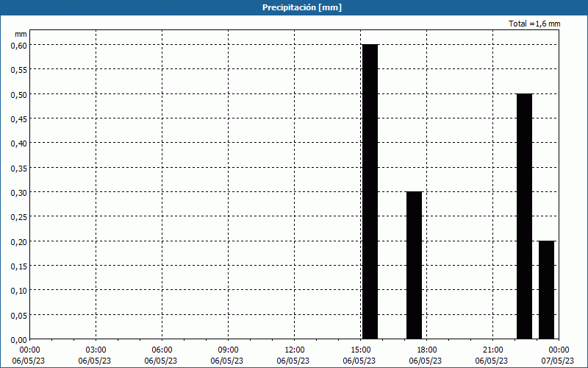
Task: Click the 0,10 y-axis value
Action: coord(19,291)
